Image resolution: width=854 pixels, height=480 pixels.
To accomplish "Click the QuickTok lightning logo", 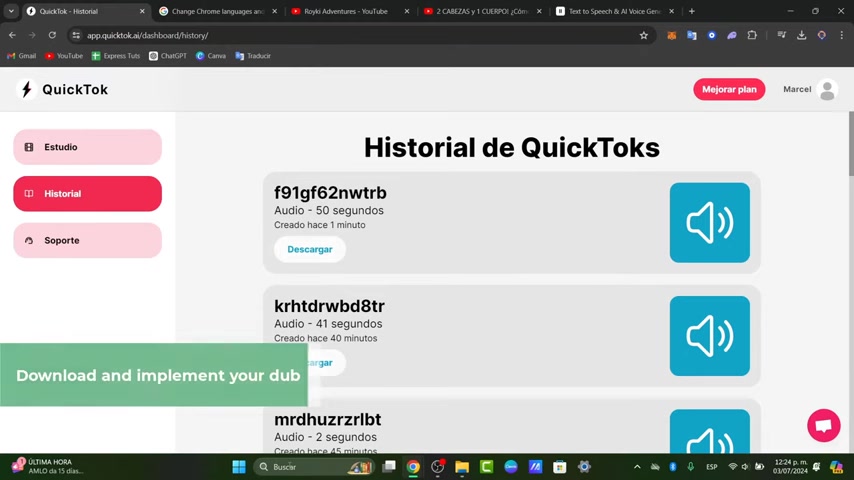I will pyautogui.click(x=26, y=89).
